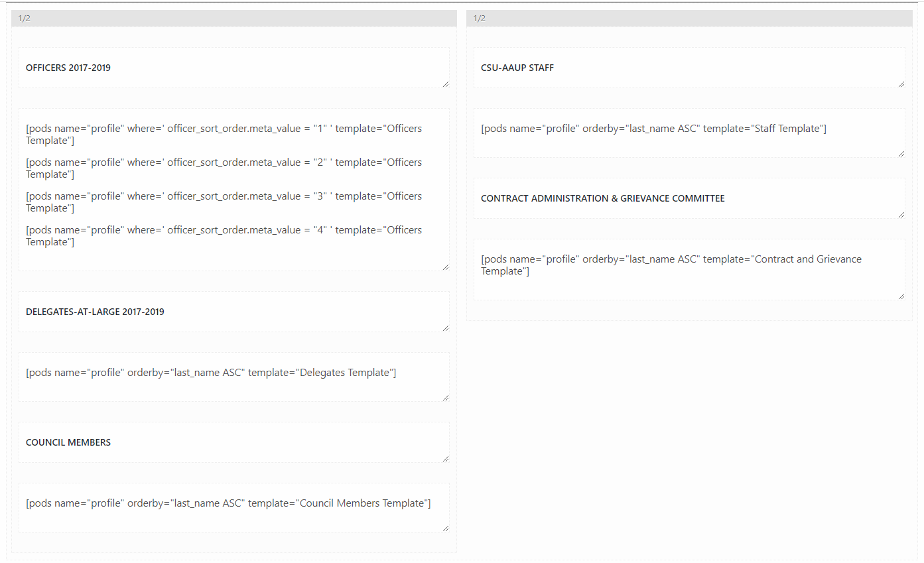Click the resize grip on the Staff Template textarea
The width and height of the screenshot is (924, 563).
point(902,153)
